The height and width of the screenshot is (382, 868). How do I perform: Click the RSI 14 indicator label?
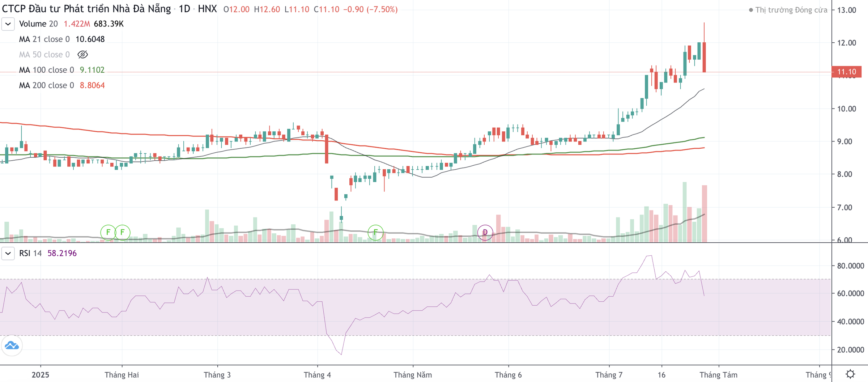coord(30,253)
